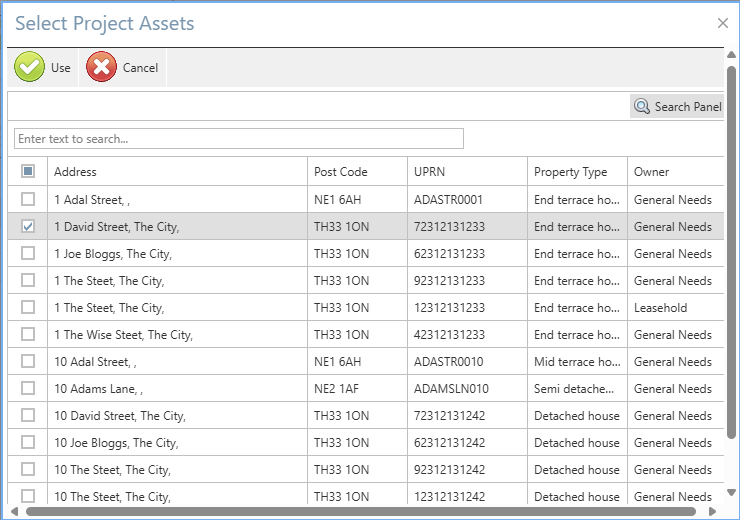Click the red X Cancel icon
Viewport: 740px width, 520px height.
101,67
